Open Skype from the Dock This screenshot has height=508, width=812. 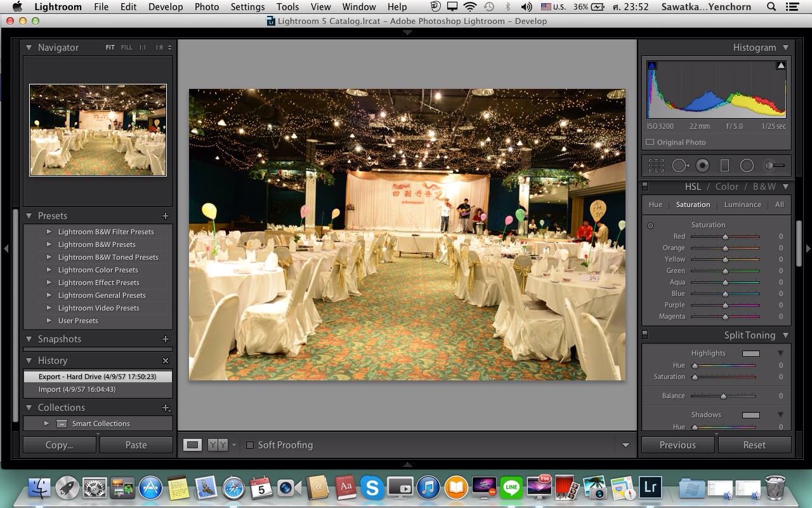click(x=372, y=488)
